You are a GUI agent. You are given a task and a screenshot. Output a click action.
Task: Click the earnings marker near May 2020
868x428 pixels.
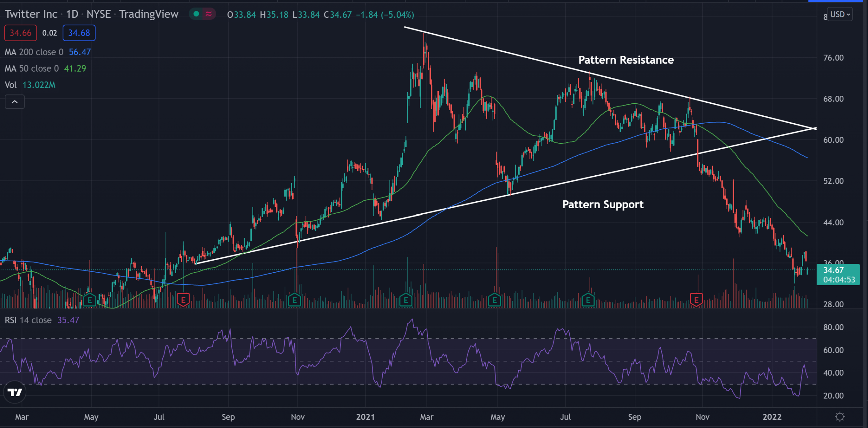90,300
